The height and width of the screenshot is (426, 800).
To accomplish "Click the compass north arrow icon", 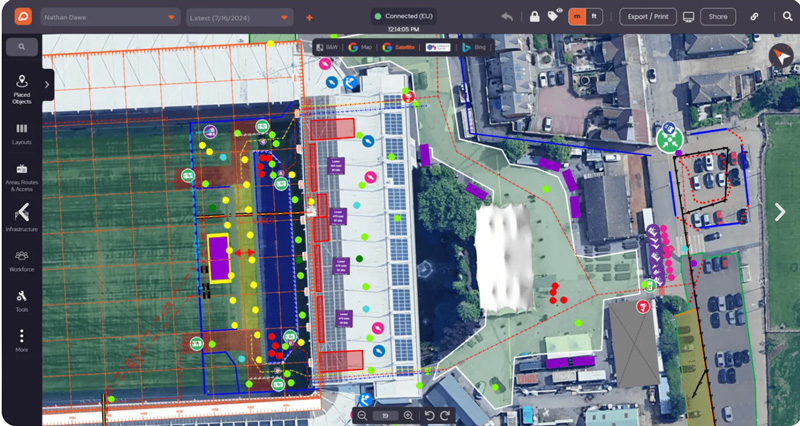I will pos(781,56).
